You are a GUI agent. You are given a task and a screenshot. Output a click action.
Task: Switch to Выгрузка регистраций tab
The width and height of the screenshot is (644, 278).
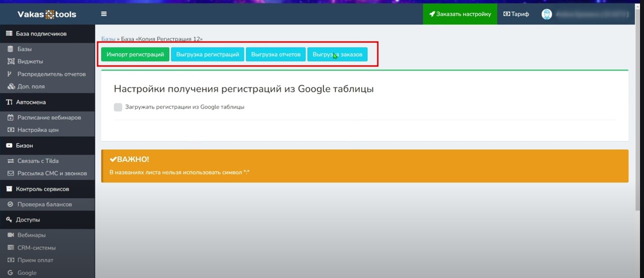(207, 54)
